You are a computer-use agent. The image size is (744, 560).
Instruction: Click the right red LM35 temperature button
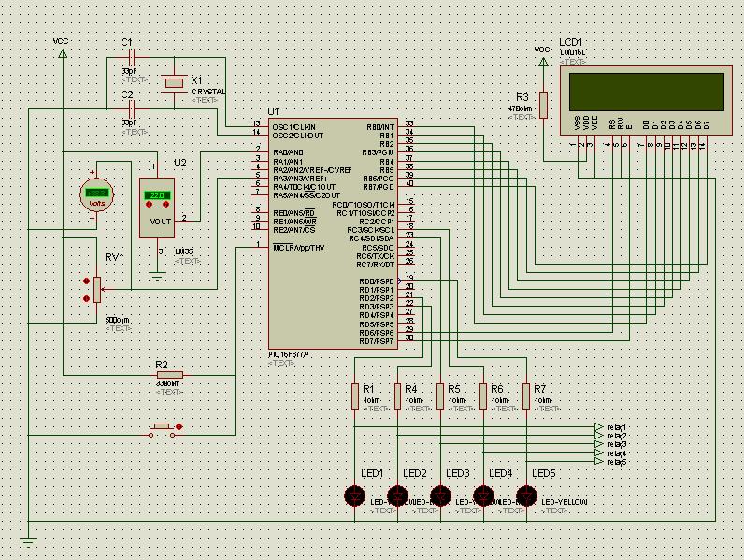pos(165,204)
